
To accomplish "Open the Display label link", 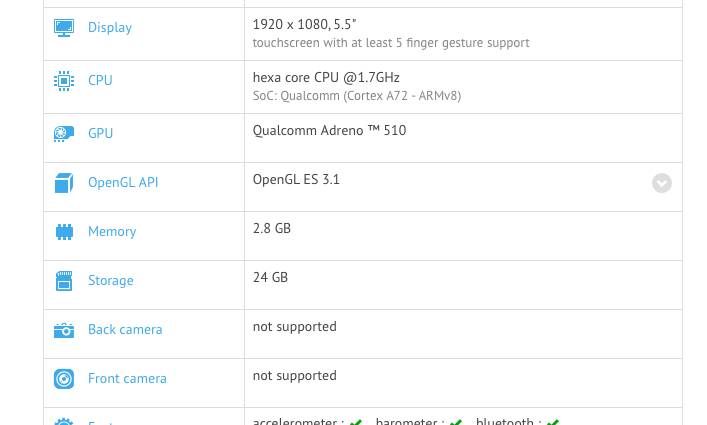I will point(110,28).
